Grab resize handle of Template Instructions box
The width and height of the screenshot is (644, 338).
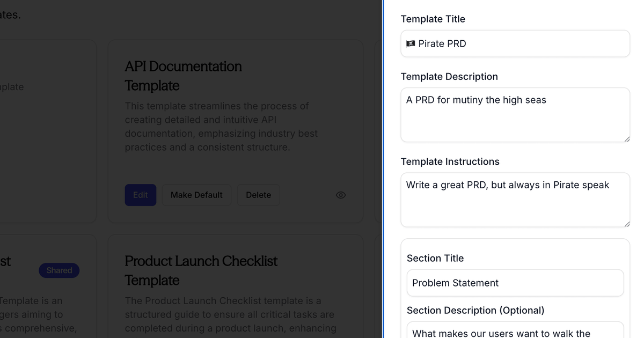(626, 223)
